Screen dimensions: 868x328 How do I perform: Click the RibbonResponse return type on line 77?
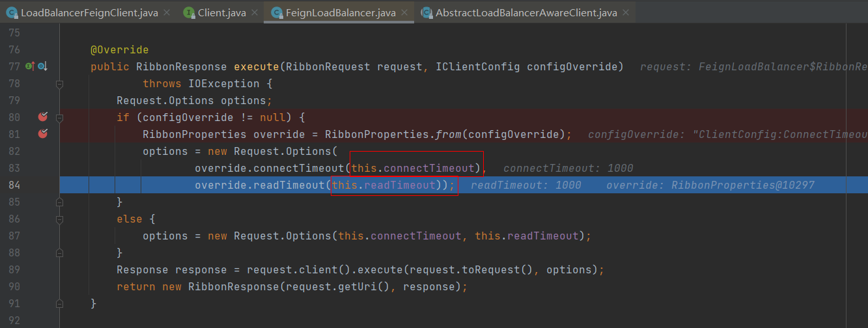[x=182, y=66]
